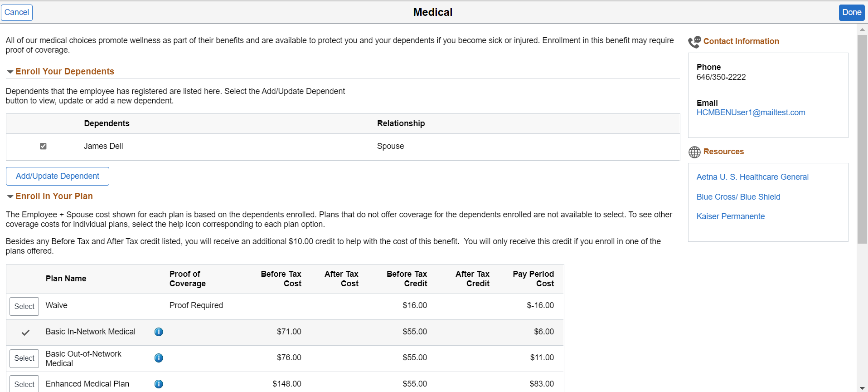Select the Enhanced Medical Plan
The height and width of the screenshot is (392, 868).
tap(24, 384)
